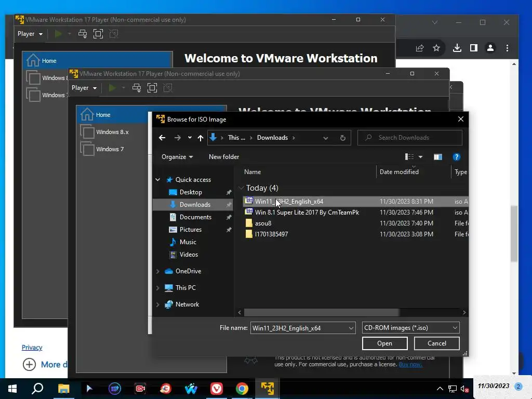Image resolution: width=532 pixels, height=399 pixels.
Task: Open Windows Start menu
Action: [x=12, y=389]
